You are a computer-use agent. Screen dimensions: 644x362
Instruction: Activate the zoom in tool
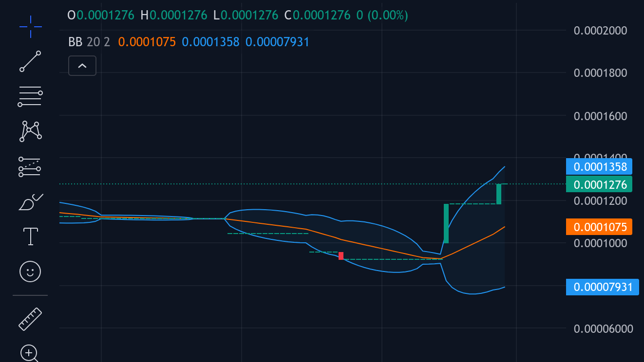pyautogui.click(x=30, y=353)
